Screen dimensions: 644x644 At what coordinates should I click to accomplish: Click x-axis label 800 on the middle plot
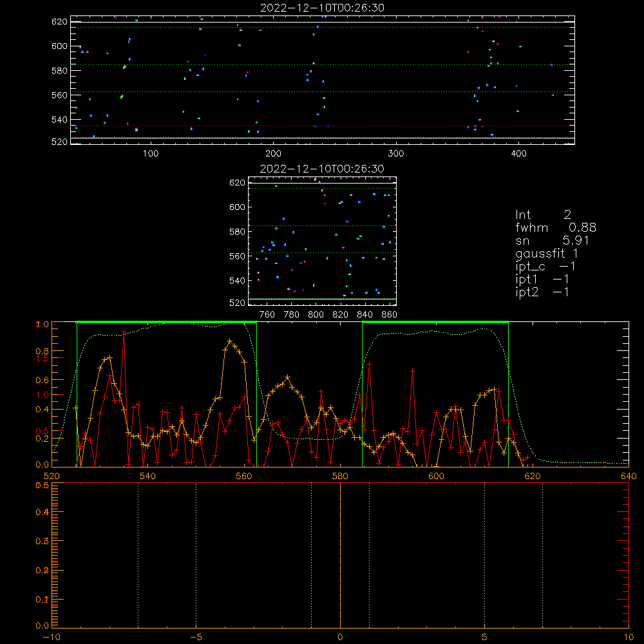316,315
